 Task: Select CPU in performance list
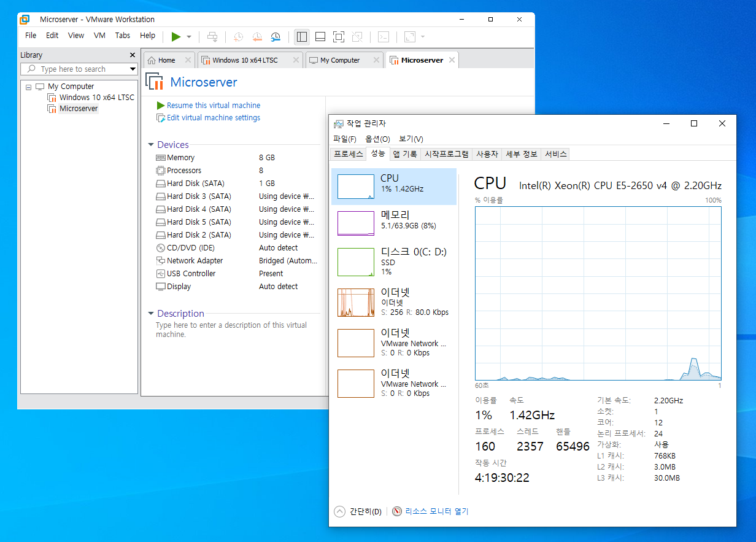pos(394,187)
